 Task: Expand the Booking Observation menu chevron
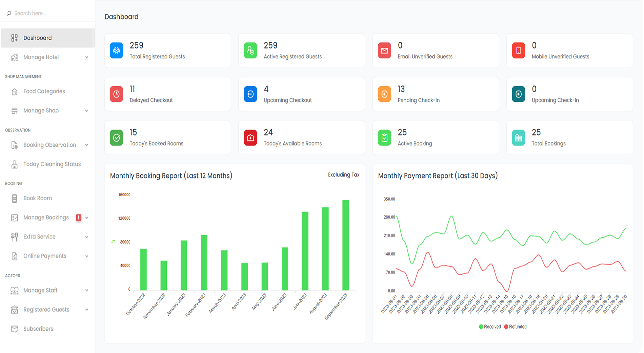click(87, 145)
